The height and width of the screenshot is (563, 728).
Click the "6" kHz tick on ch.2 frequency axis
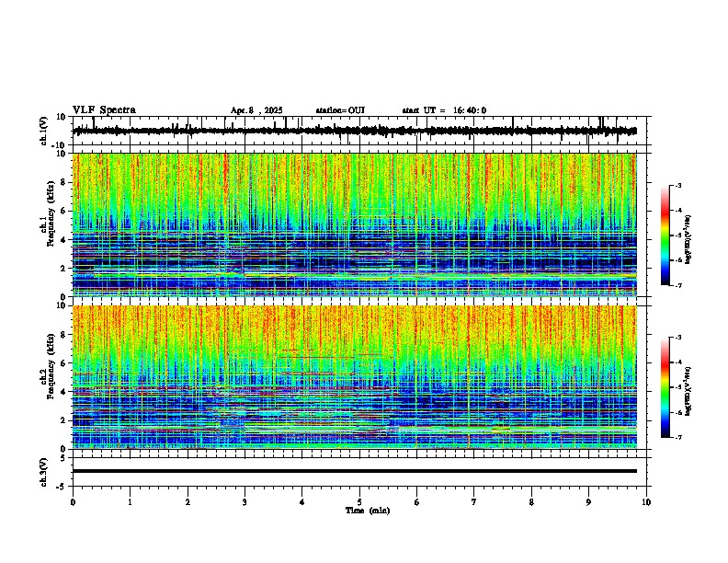click(x=64, y=363)
